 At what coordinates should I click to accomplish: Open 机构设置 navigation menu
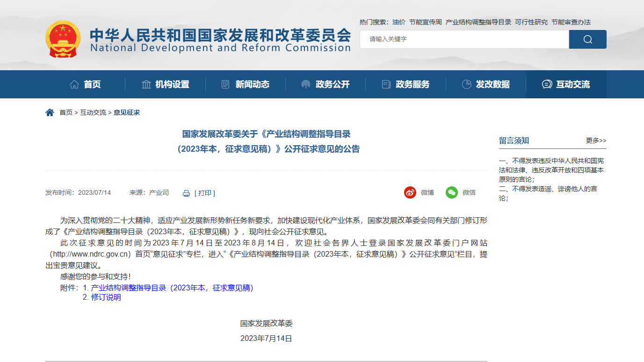tap(165, 84)
